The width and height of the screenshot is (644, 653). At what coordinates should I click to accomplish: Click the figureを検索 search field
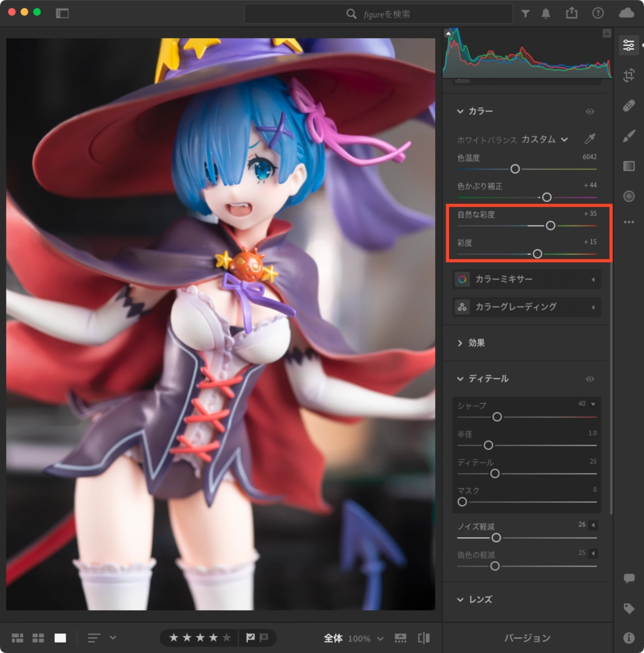pyautogui.click(x=378, y=14)
